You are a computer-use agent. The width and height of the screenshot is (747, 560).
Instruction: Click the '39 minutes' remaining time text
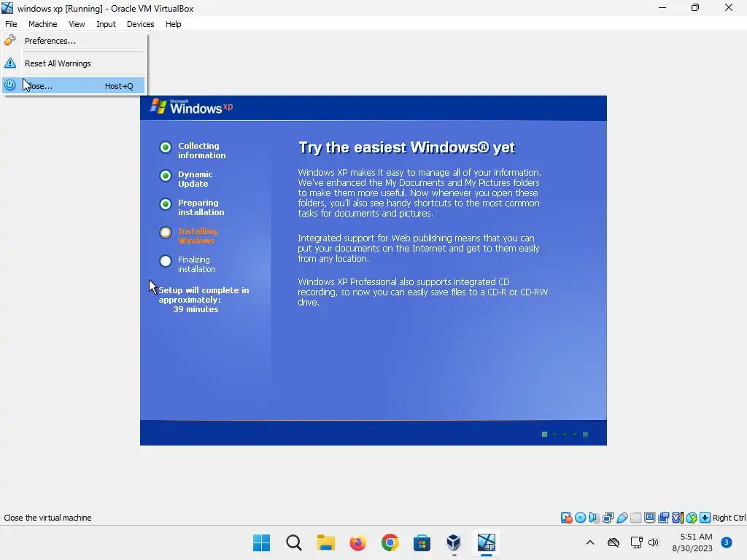pyautogui.click(x=196, y=309)
